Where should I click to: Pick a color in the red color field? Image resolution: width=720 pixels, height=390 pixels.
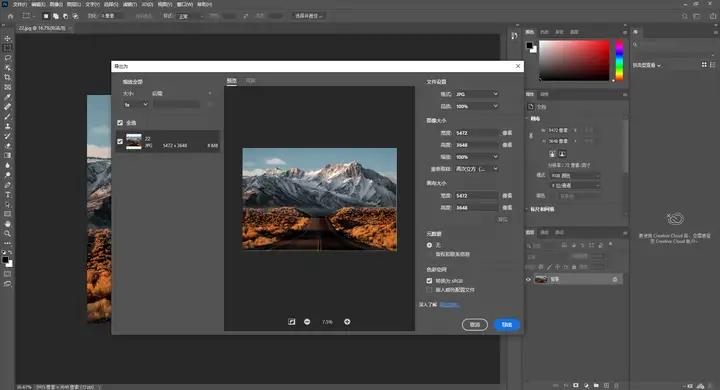(574, 60)
